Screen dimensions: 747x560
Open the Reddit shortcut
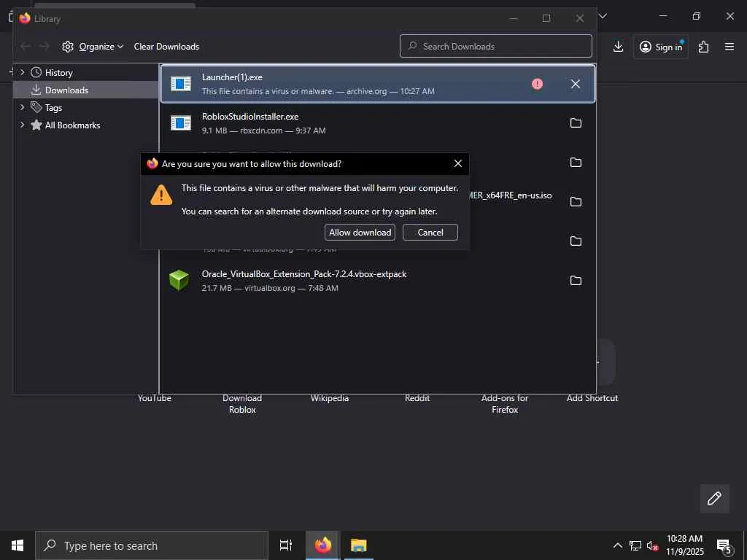[417, 398]
